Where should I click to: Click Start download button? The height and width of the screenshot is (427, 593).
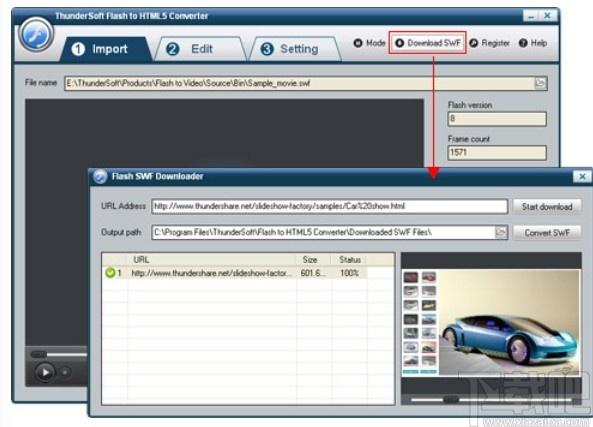pos(547,207)
